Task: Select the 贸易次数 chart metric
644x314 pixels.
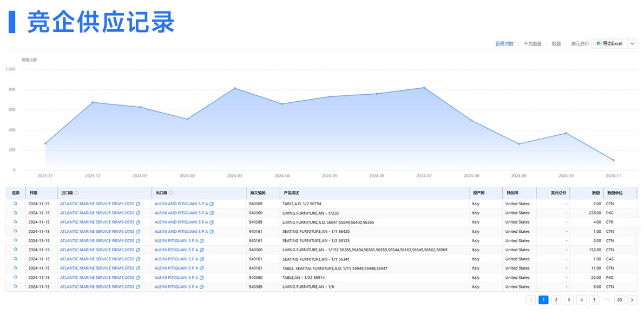Action: click(x=504, y=43)
